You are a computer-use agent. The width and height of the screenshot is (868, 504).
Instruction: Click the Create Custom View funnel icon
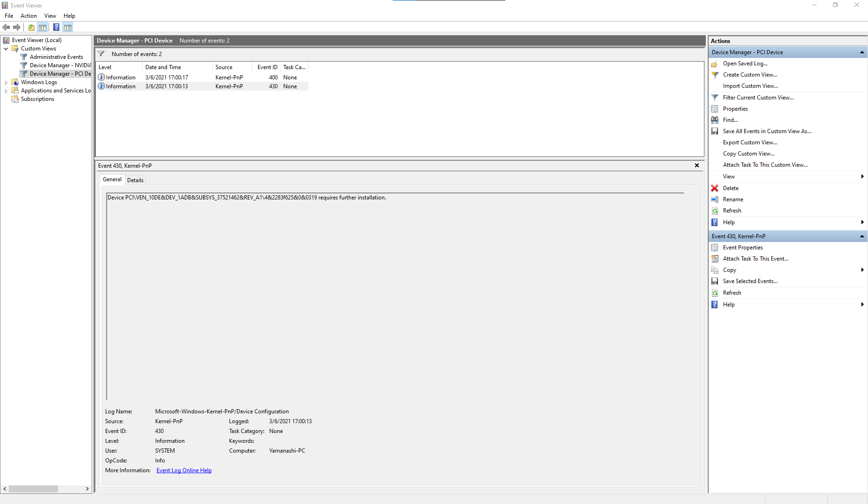tap(715, 75)
